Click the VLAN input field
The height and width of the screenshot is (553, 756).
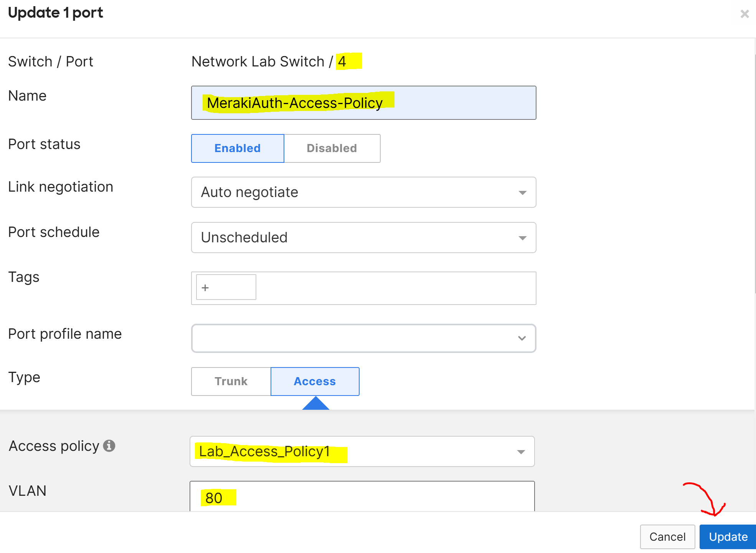(x=362, y=496)
